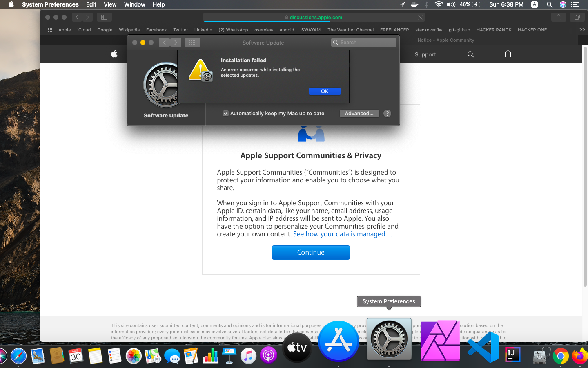Launch Keynote from the dock
Screen dimensions: 588x368
pos(229,356)
